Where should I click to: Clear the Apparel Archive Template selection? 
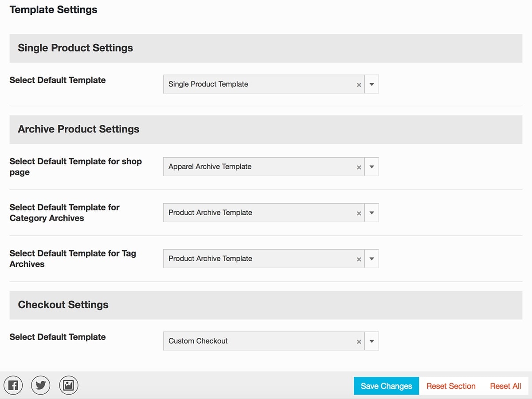click(359, 167)
